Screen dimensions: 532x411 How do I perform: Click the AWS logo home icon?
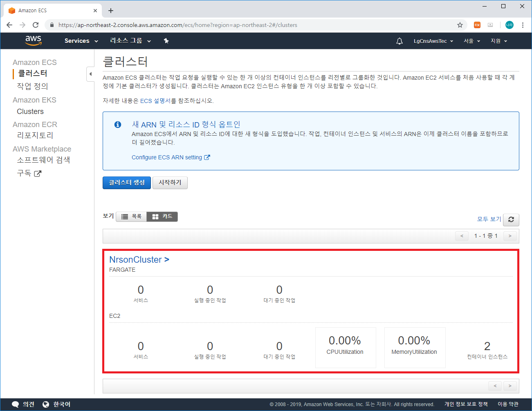pyautogui.click(x=33, y=40)
